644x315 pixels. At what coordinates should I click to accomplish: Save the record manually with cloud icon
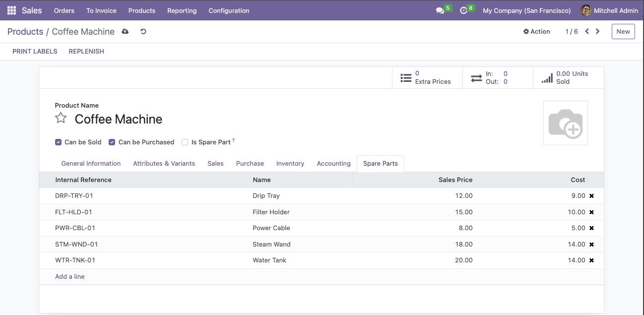coord(125,32)
